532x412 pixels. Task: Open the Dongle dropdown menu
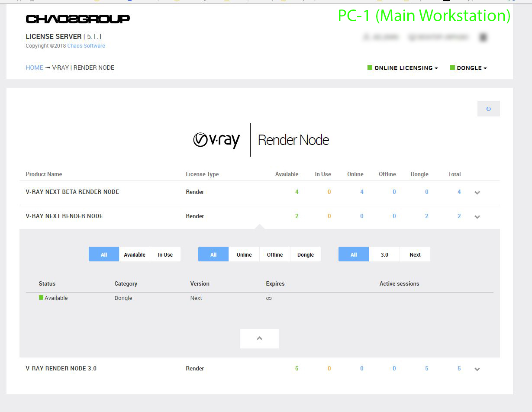click(469, 68)
